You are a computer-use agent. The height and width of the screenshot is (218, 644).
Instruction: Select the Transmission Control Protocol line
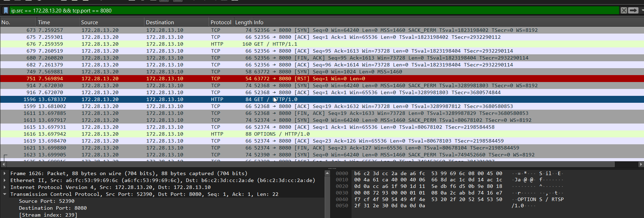[144, 194]
